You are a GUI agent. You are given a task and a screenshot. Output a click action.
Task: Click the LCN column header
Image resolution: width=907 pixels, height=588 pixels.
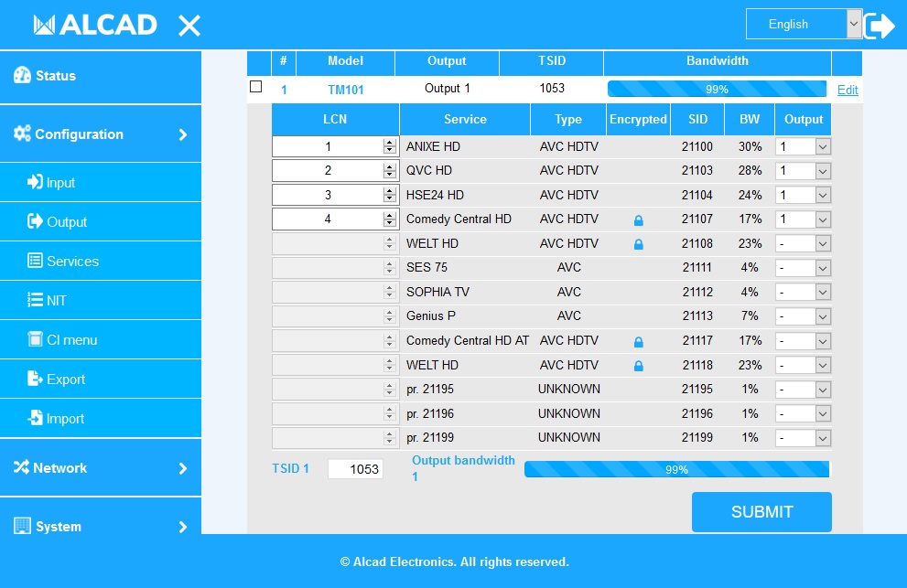tap(335, 119)
